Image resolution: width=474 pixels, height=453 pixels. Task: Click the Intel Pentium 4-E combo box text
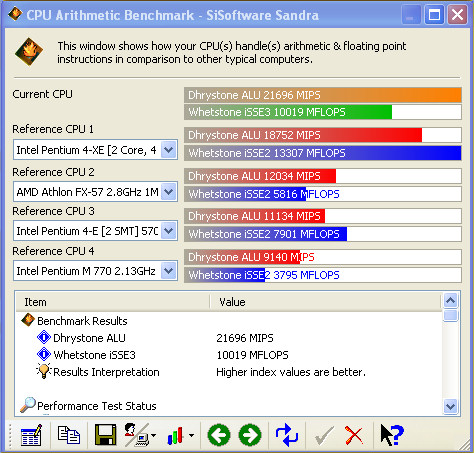87,231
